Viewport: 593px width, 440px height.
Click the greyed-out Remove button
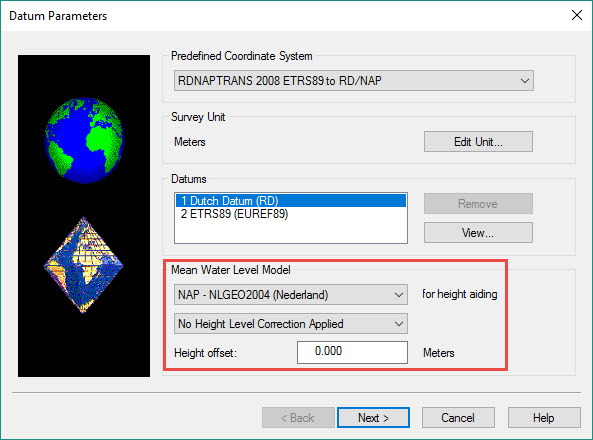478,204
